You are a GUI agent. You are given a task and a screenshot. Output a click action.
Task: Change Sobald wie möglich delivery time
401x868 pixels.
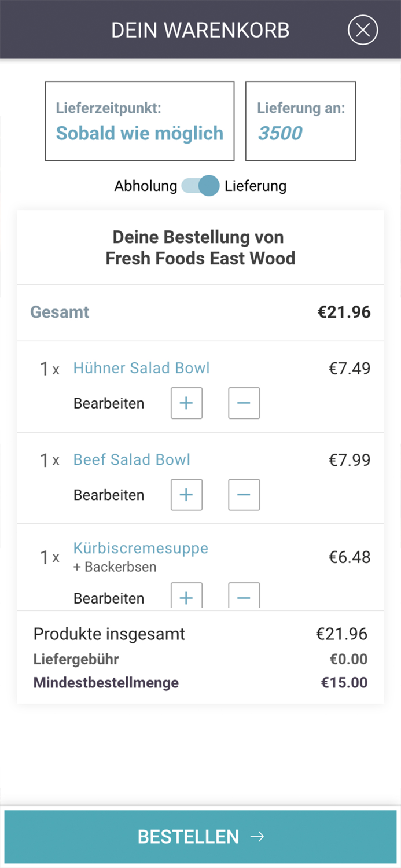[139, 133]
